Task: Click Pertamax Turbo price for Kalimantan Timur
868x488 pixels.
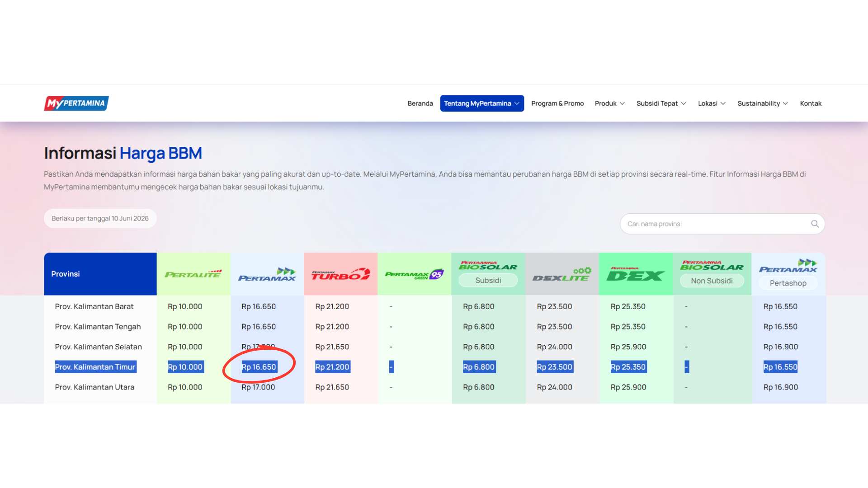Action: (333, 367)
